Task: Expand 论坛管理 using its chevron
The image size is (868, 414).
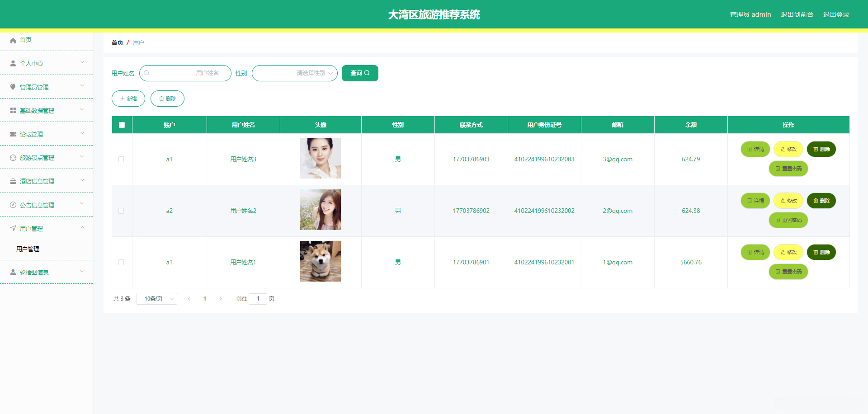Action: tap(82, 133)
